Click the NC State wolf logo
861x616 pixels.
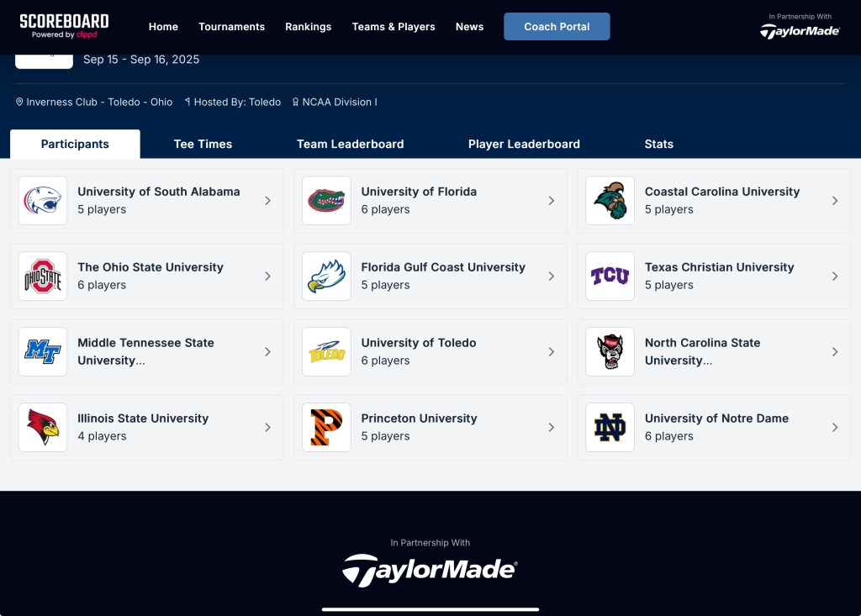click(x=610, y=352)
